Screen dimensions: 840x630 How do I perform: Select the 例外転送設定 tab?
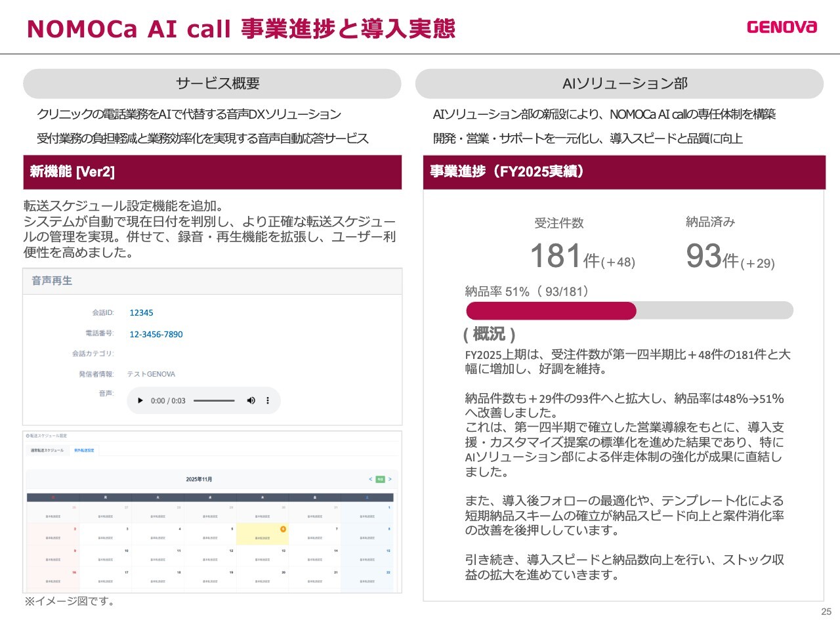tap(84, 450)
